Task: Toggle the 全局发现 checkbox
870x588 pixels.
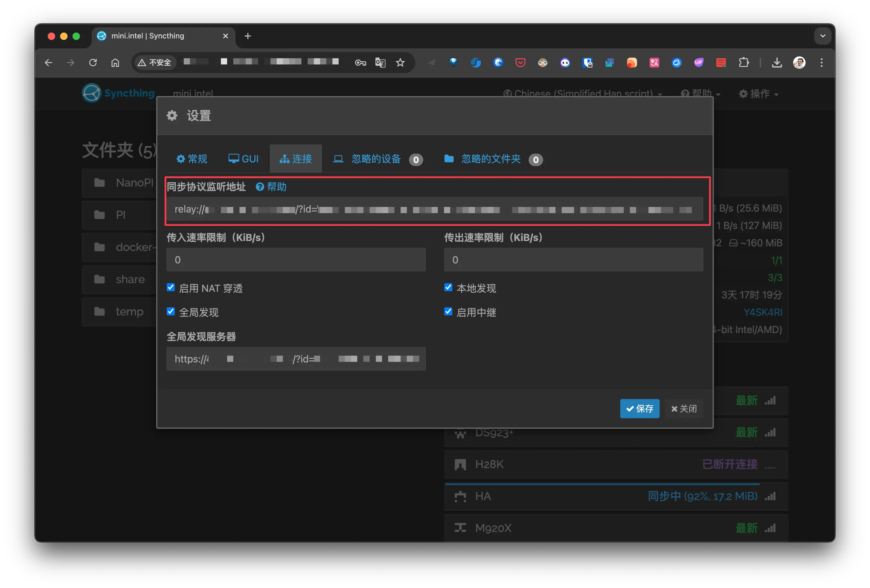Action: 171,312
